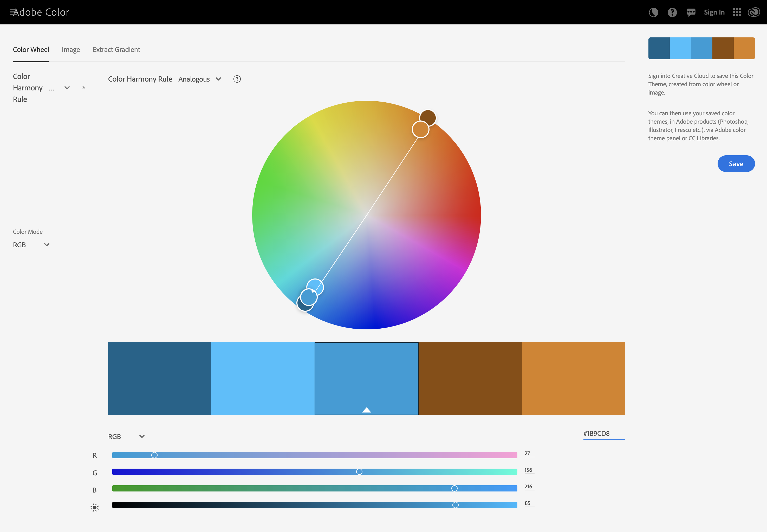The height and width of the screenshot is (532, 767).
Task: Click the brown swatch in theme preview
Action: tap(723, 48)
